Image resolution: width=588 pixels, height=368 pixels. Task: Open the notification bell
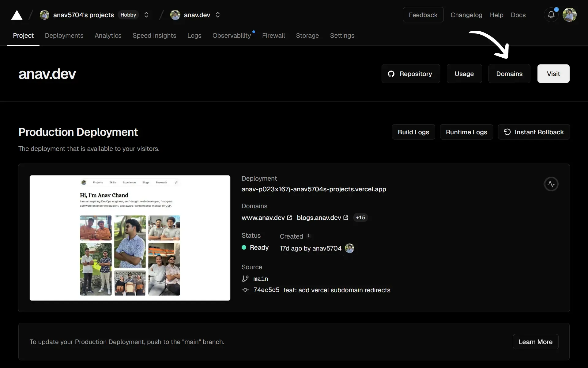coord(551,15)
